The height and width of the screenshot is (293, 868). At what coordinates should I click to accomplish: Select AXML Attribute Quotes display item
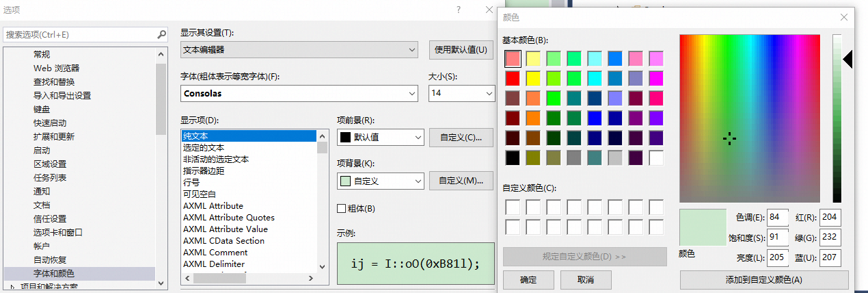pyautogui.click(x=249, y=217)
